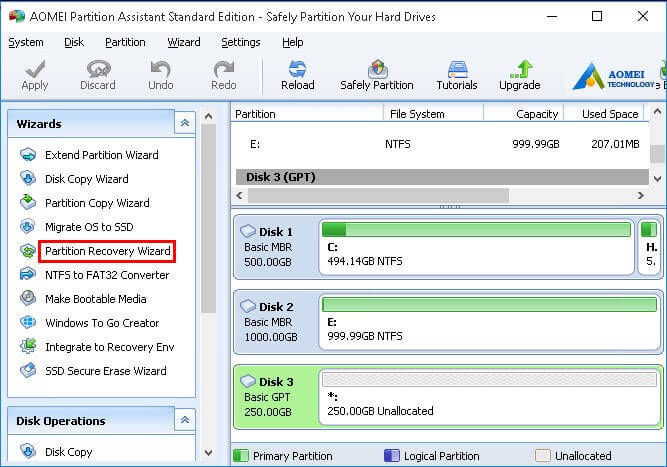Open the Settings menu
The height and width of the screenshot is (467, 667).
tap(240, 42)
